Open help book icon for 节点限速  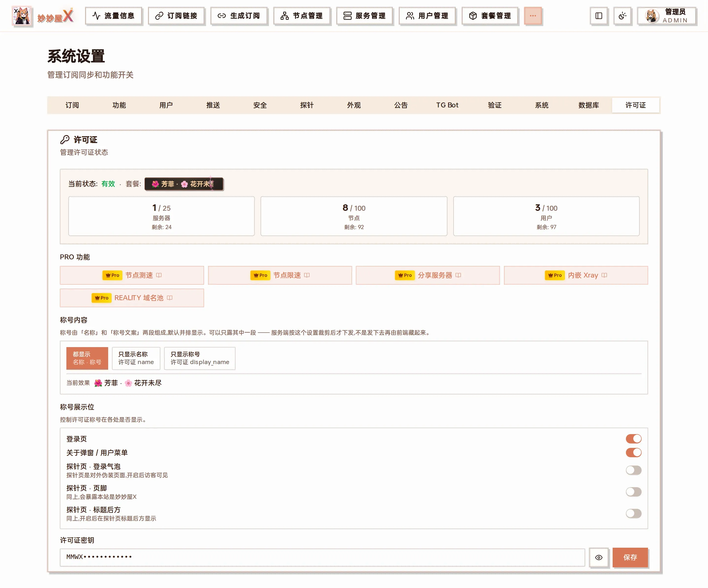tap(307, 275)
